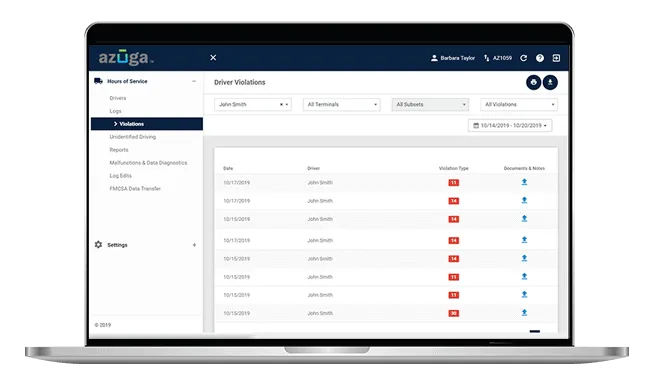
Task: Open FMCSA Data Transfer page
Action: (135, 189)
